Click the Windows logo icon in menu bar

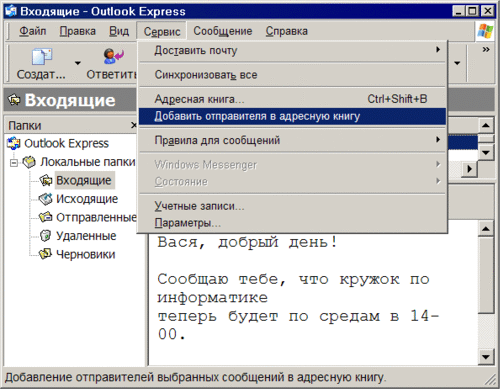(x=485, y=31)
